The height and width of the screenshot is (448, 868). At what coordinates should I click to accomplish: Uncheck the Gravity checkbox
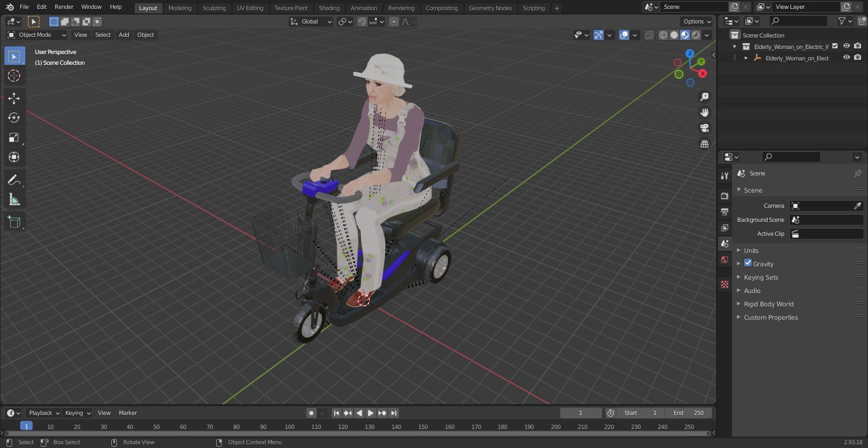pyautogui.click(x=748, y=263)
